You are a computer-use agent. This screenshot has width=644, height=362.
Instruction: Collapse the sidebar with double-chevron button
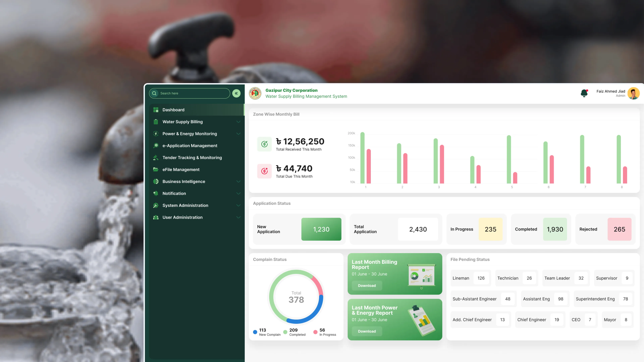coord(236,93)
